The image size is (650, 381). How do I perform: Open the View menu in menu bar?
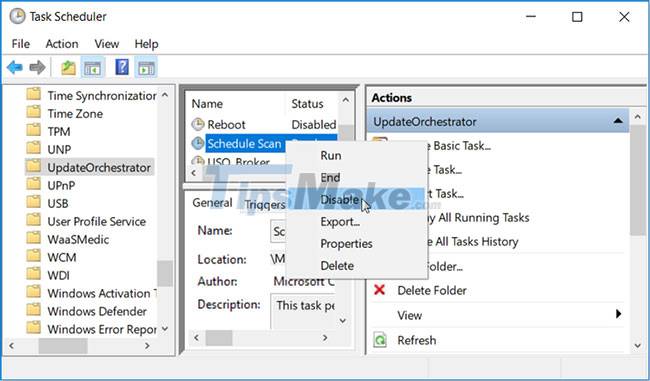107,44
